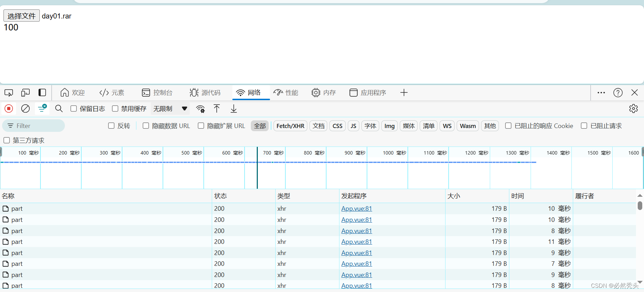Toggle 已阻止请求 checkbox
644x292 pixels.
pyautogui.click(x=584, y=126)
